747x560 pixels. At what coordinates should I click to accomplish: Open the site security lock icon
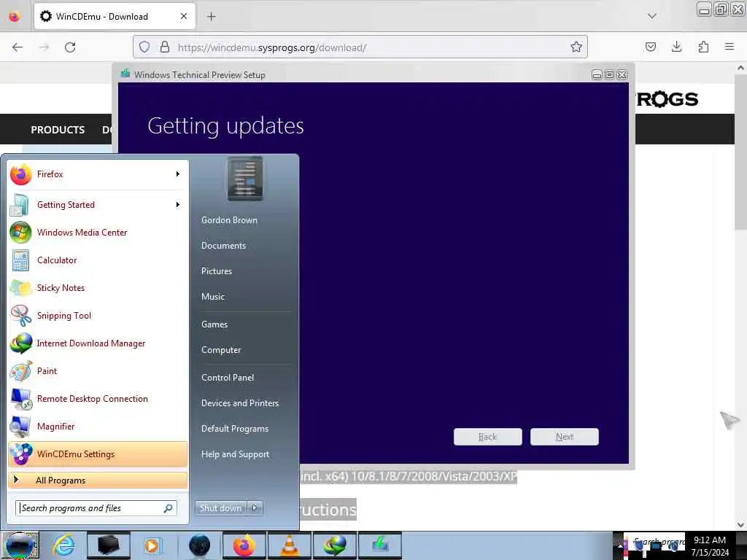tap(165, 47)
